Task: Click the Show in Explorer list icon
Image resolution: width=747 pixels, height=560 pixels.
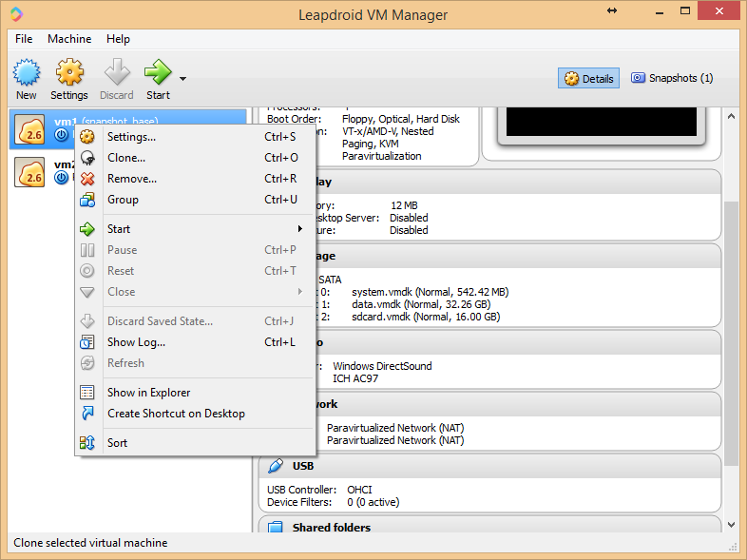Action: [x=87, y=393]
